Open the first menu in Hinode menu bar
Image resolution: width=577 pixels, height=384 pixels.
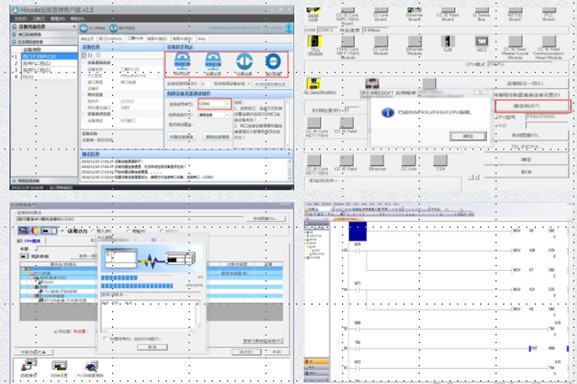coord(21,19)
